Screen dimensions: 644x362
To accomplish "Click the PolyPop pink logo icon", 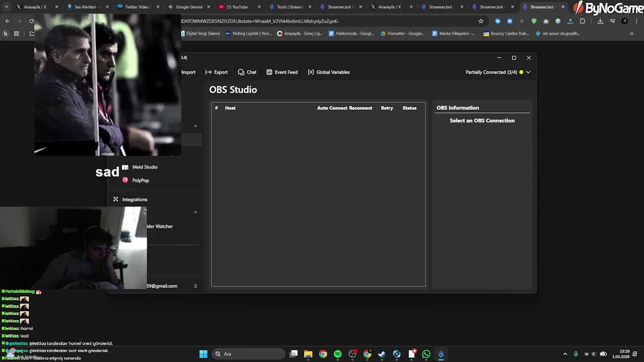I will (125, 180).
